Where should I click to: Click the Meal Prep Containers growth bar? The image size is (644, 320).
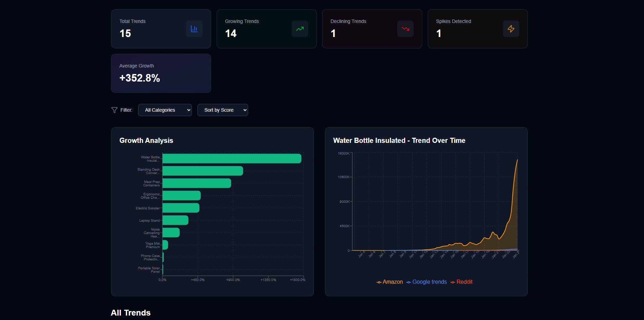pos(197,183)
